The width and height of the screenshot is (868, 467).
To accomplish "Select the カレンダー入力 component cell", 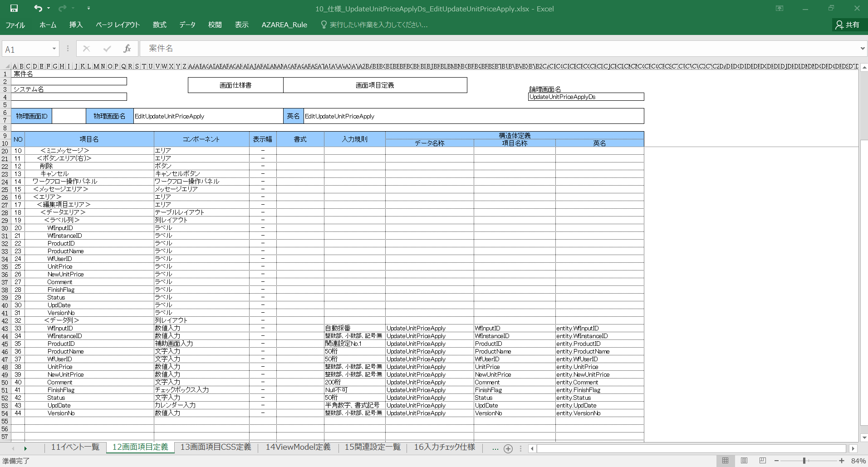I will pyautogui.click(x=201, y=405).
